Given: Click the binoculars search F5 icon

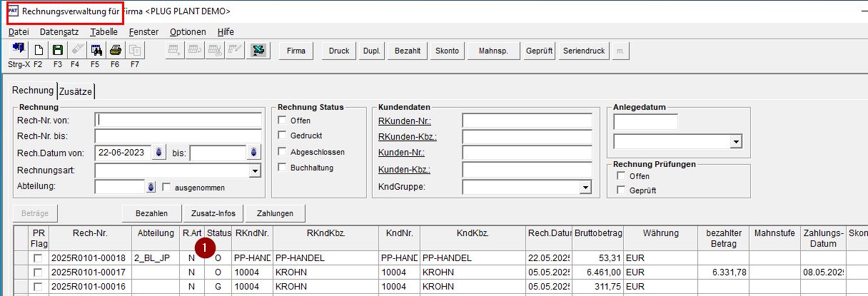Looking at the screenshot, I should click(x=96, y=51).
